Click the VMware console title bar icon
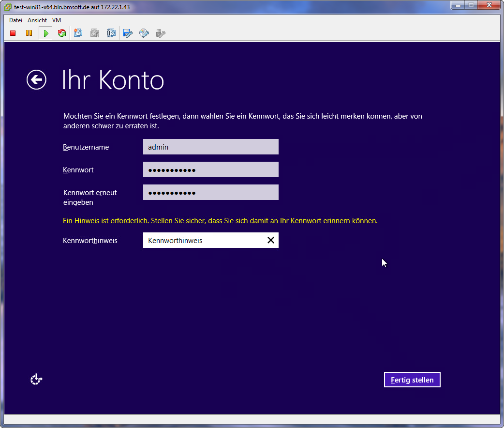The image size is (504, 428). (8, 7)
